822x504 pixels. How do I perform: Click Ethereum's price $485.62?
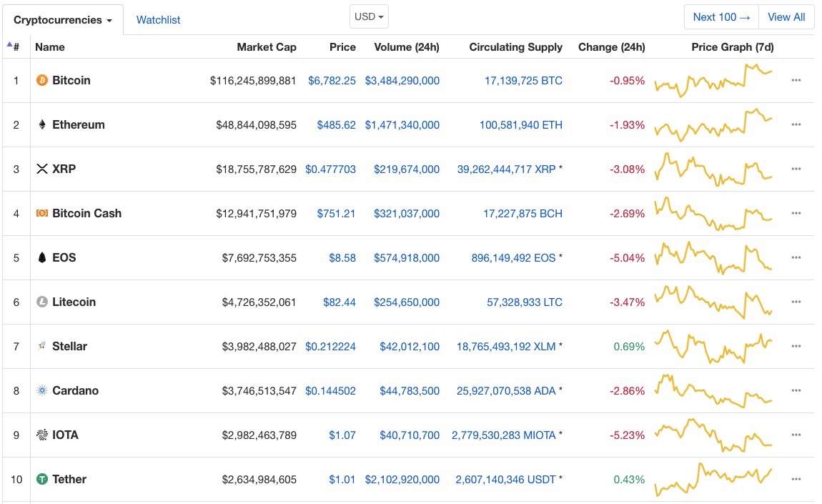[x=337, y=125]
